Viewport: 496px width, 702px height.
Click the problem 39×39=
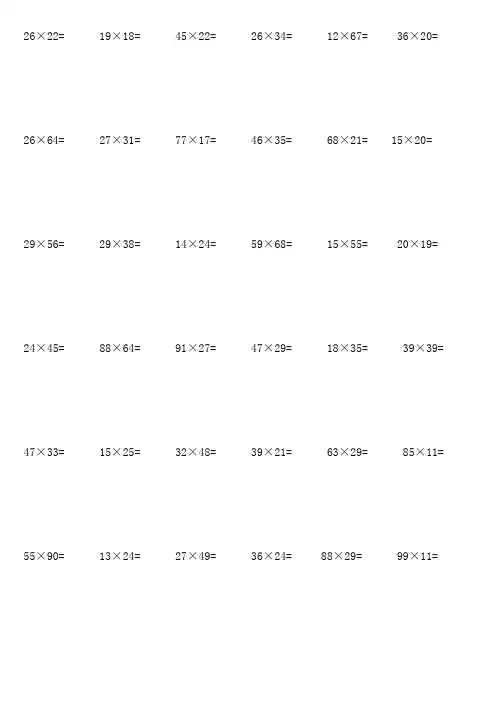click(423, 348)
